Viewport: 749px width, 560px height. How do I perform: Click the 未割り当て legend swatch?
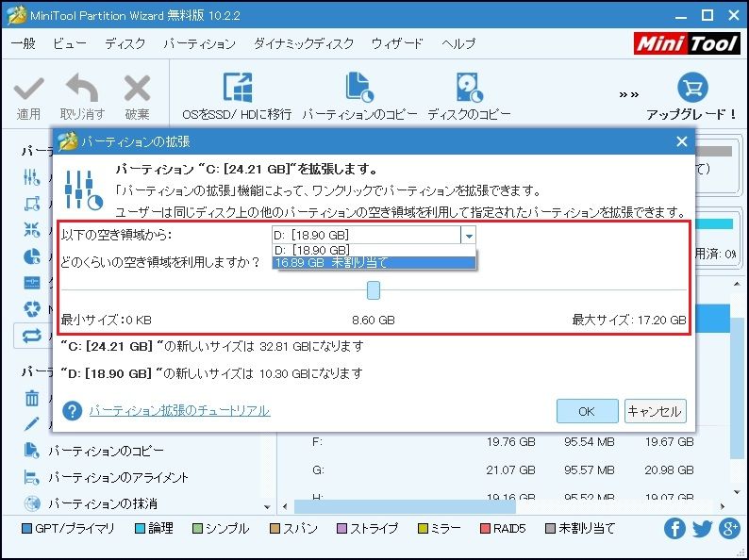[551, 529]
